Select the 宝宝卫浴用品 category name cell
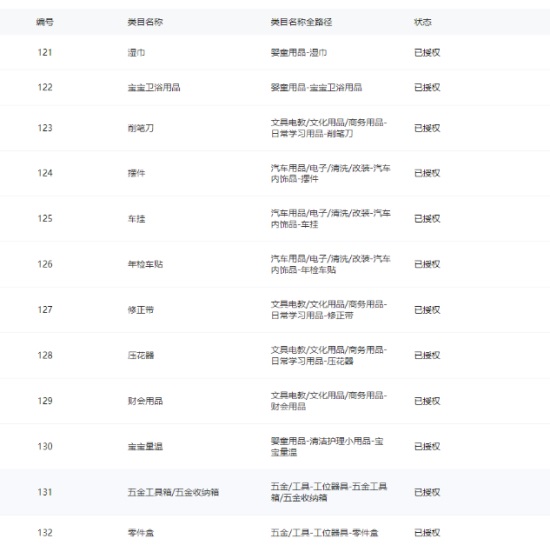Screen dimensions: 550x545 click(154, 87)
